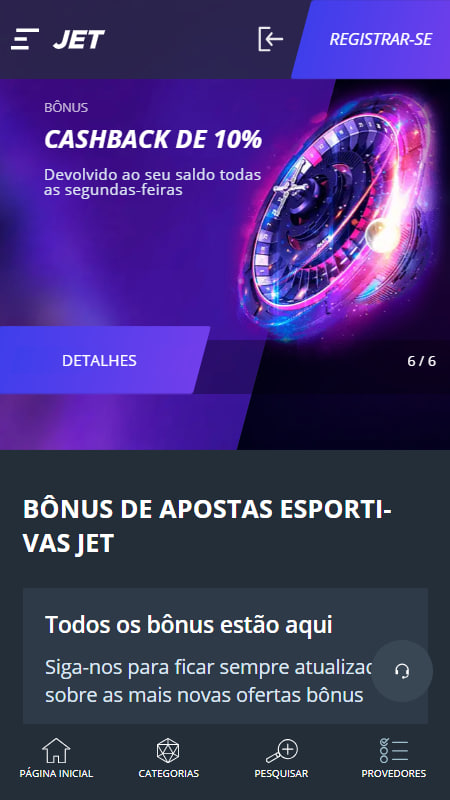Click the Cashback de 10% headline
Screen dimensions: 450x800
click(x=153, y=139)
